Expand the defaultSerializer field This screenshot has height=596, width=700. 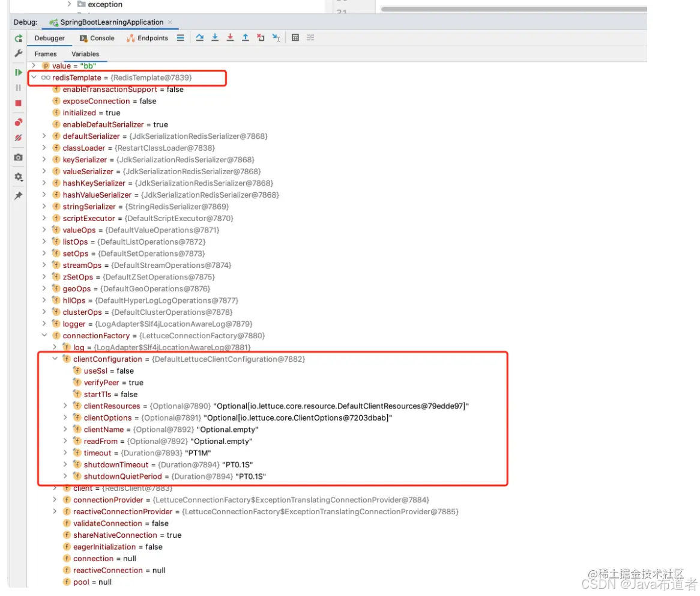click(x=44, y=136)
